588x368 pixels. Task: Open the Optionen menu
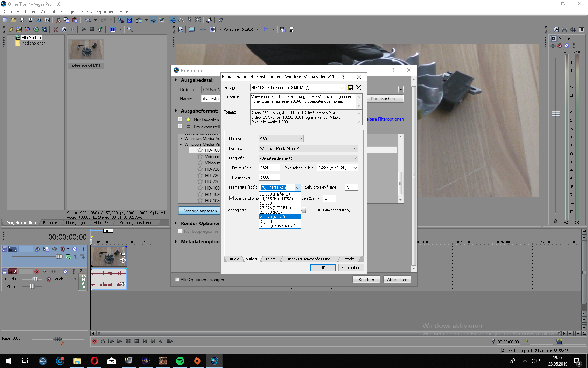(106, 12)
